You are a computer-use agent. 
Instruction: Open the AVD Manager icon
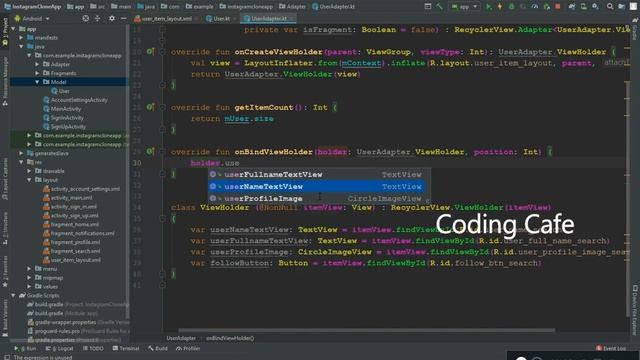[584, 6]
